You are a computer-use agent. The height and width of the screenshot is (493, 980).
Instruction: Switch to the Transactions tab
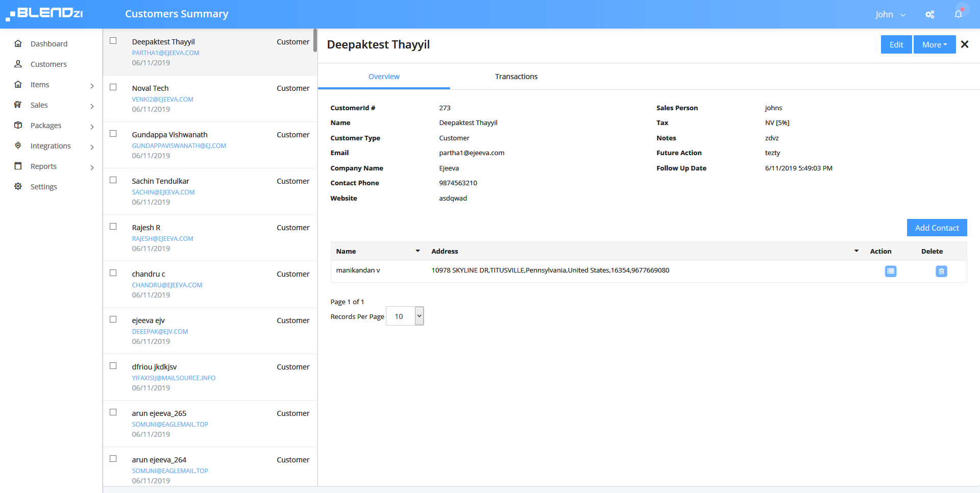click(x=516, y=77)
